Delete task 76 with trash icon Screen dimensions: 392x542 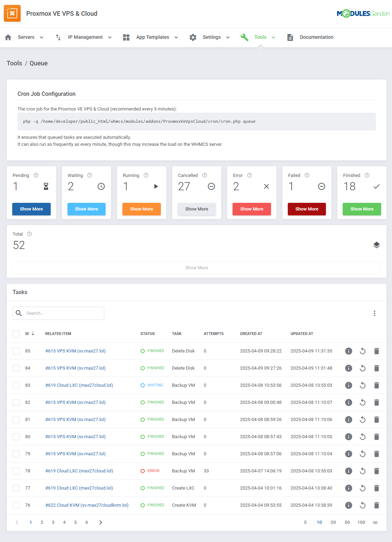(x=377, y=505)
